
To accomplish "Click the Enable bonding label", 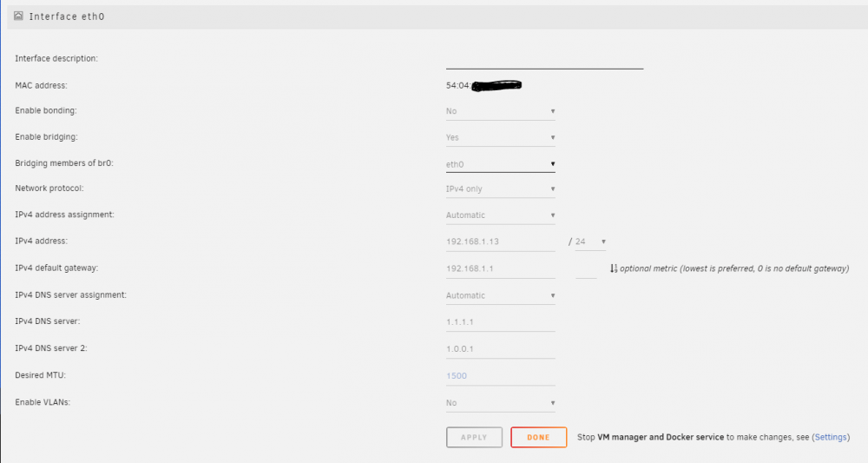I will [46, 111].
